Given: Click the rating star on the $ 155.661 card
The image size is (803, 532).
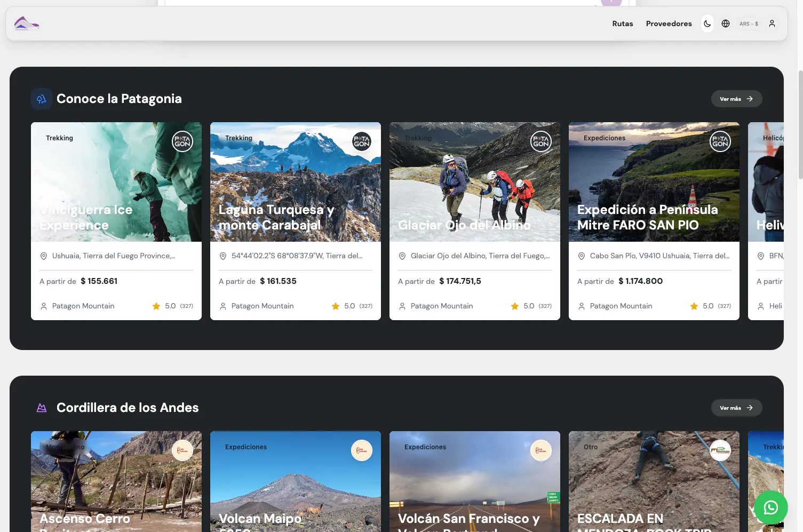Looking at the screenshot, I should click(156, 306).
